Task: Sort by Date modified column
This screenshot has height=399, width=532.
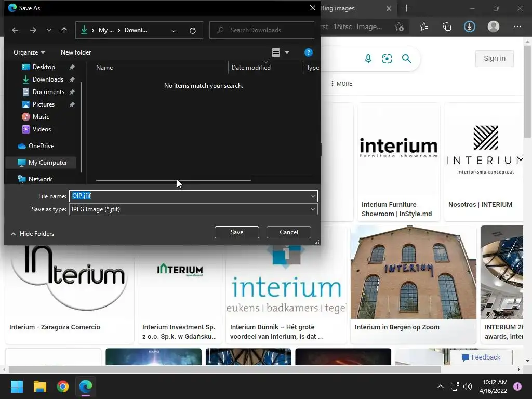Action: click(x=251, y=68)
